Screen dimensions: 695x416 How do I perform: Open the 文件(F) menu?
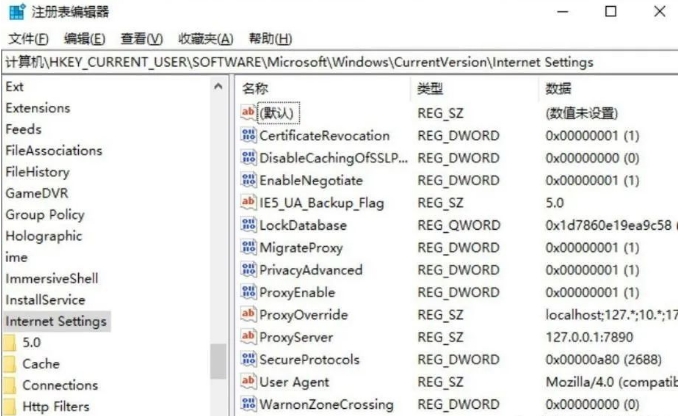(28, 39)
